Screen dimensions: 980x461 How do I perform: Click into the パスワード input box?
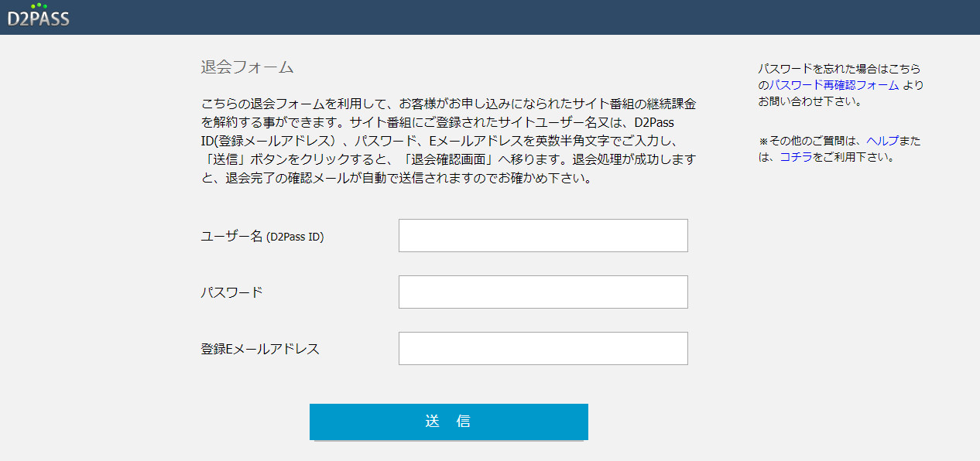tap(543, 292)
